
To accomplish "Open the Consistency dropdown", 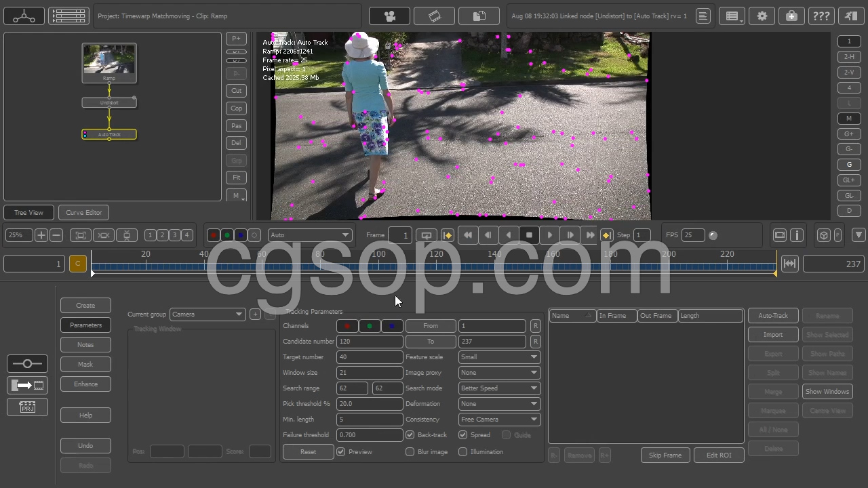I will pos(499,420).
